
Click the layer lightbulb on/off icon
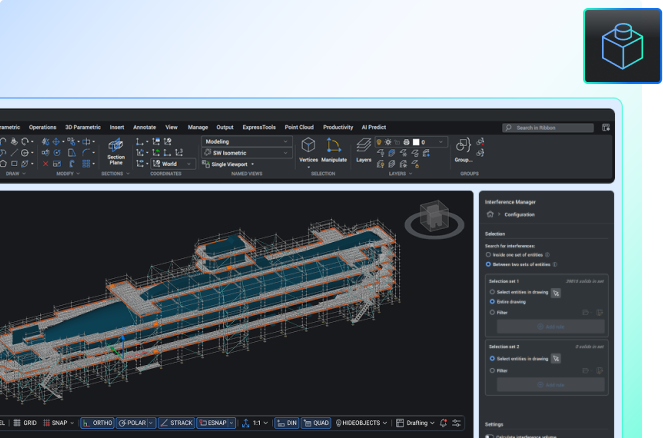(x=379, y=142)
